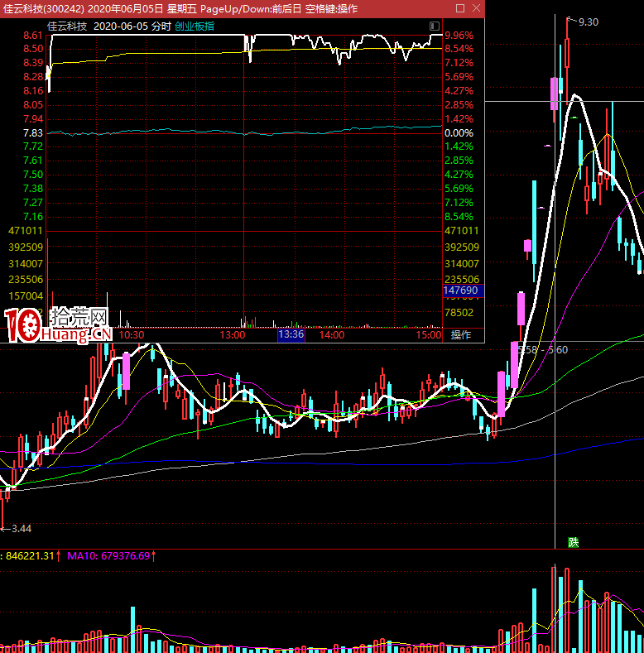
Task: Click the 13:00 time axis label
Action: (x=232, y=335)
